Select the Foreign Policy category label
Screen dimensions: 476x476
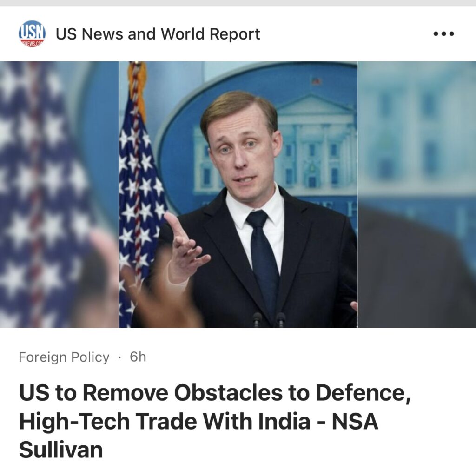click(64, 357)
